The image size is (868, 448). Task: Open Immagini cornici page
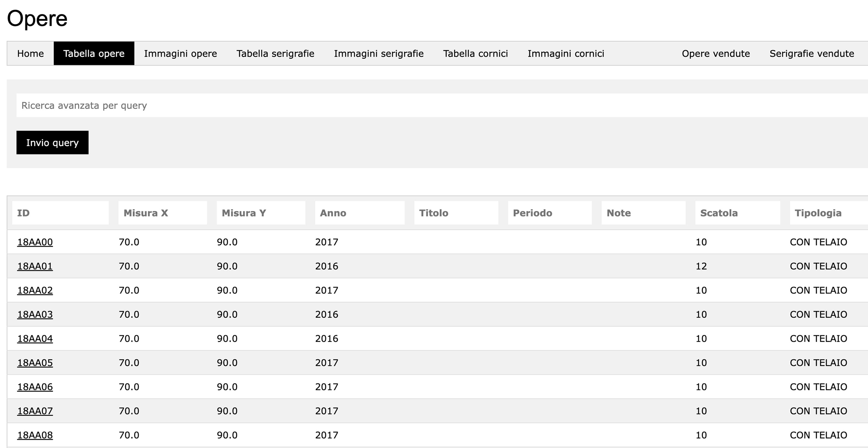(x=566, y=54)
